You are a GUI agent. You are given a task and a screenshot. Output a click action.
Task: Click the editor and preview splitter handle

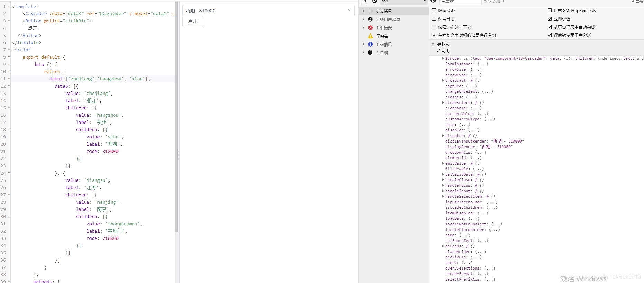point(179,155)
